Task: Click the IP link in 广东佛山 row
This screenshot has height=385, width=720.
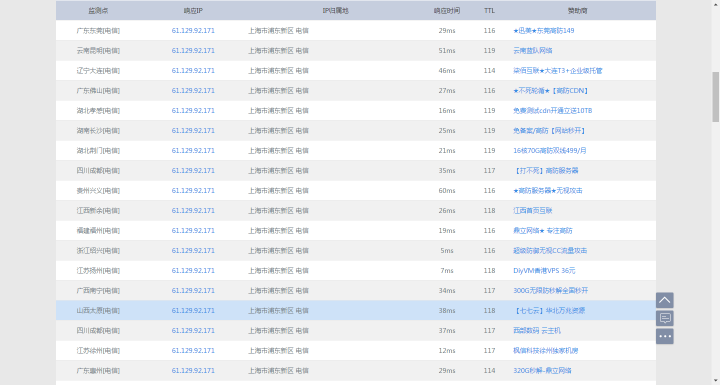Action: pyautogui.click(x=193, y=91)
